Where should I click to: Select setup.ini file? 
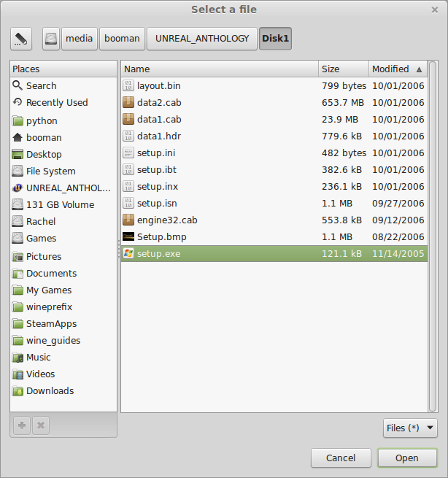coord(274,153)
